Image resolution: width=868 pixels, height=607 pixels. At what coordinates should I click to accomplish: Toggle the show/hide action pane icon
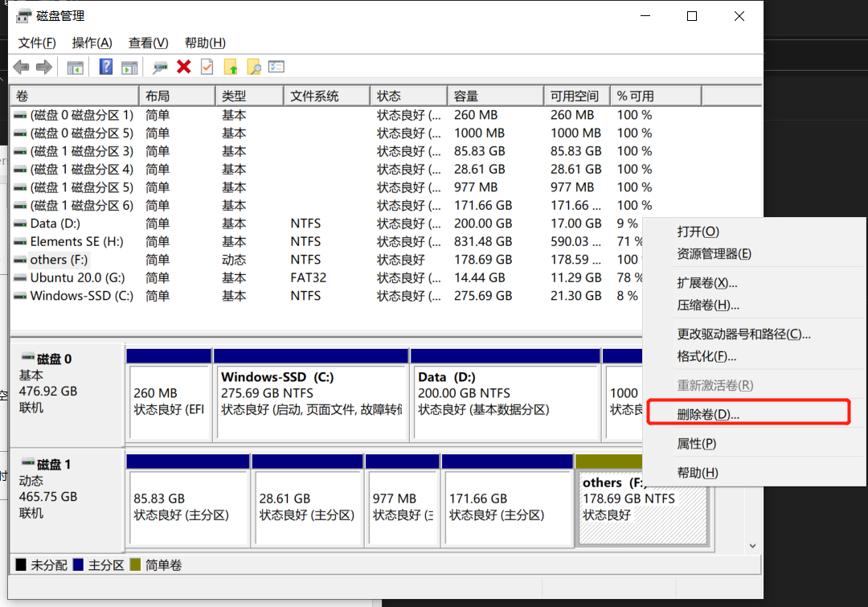[129, 68]
